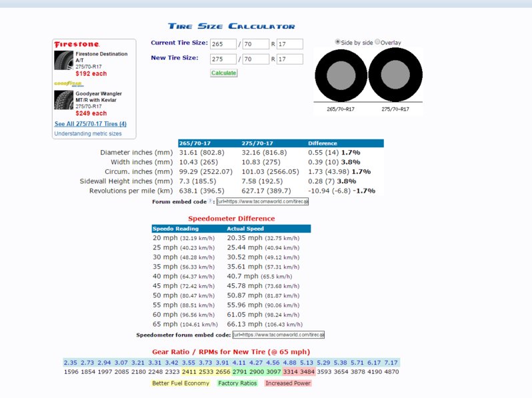Open the Firestone Destination A/T product title
The image size is (532, 398).
click(x=101, y=57)
